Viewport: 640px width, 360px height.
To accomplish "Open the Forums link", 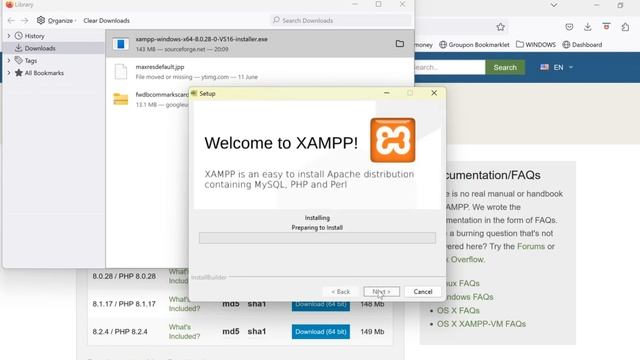I will click(x=531, y=246).
